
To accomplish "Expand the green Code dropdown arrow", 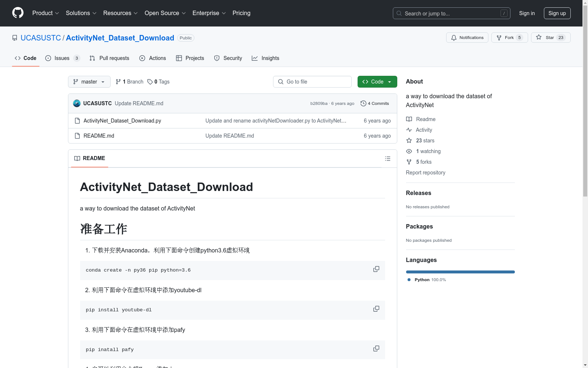I will pos(390,82).
